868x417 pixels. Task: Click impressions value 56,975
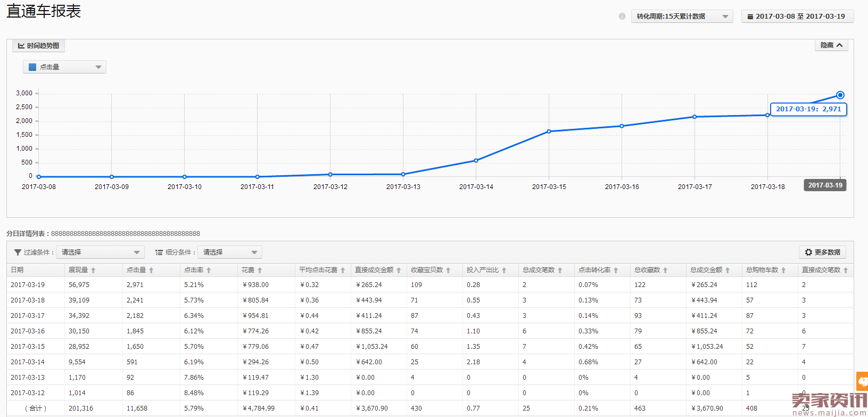(79, 285)
